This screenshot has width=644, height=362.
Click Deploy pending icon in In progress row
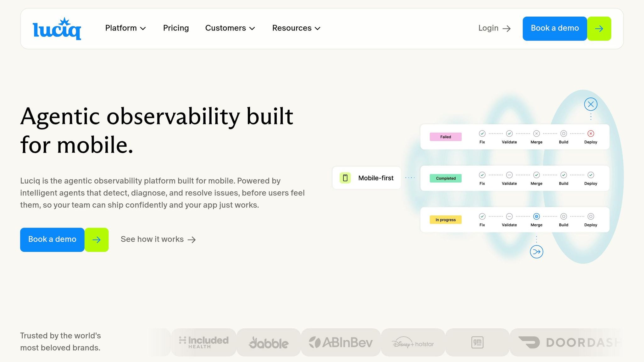[x=591, y=217]
